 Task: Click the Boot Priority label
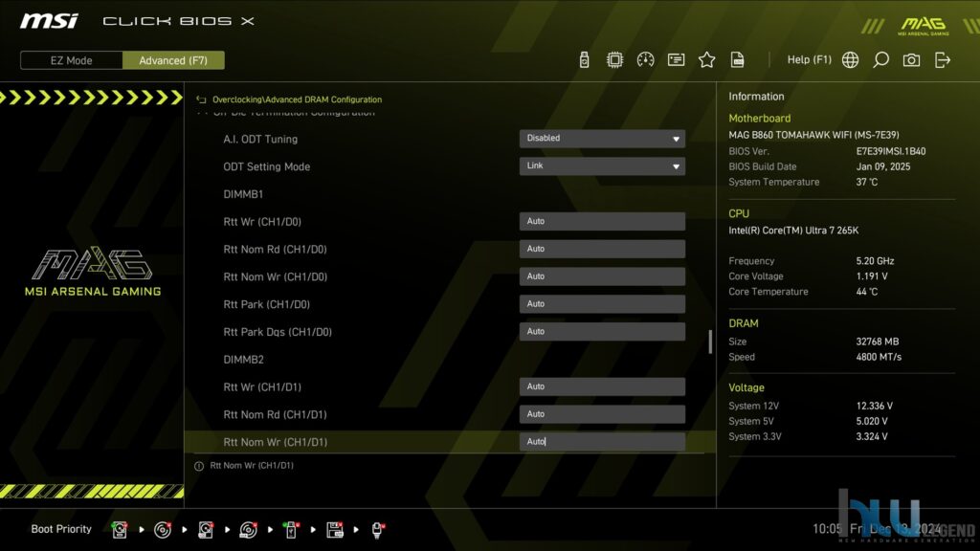[61, 529]
